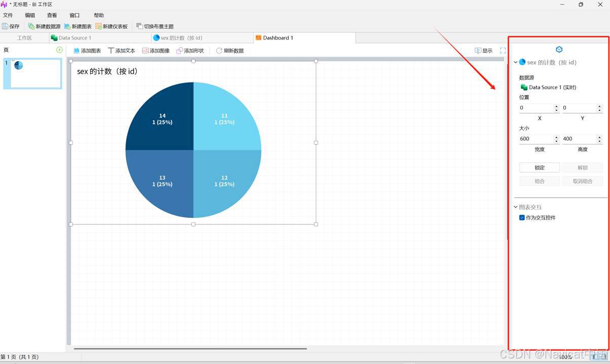Image resolution: width=610 pixels, height=364 pixels.
Task: Click 添加图表 in the dashboard toolbar
Action: 87,51
